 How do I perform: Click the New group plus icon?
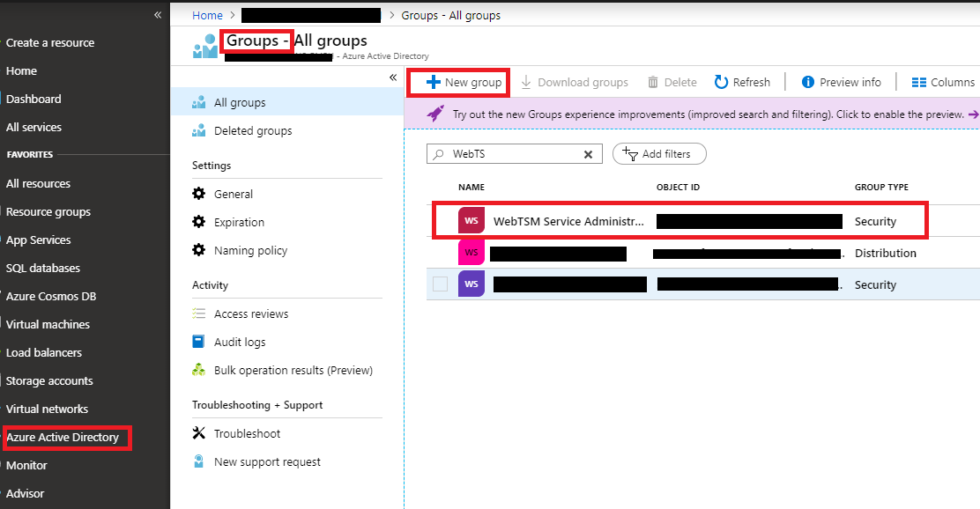433,82
